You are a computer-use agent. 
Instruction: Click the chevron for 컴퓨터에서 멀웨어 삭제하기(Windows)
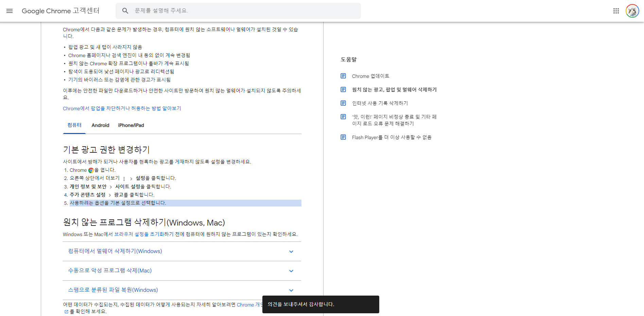coord(291,252)
